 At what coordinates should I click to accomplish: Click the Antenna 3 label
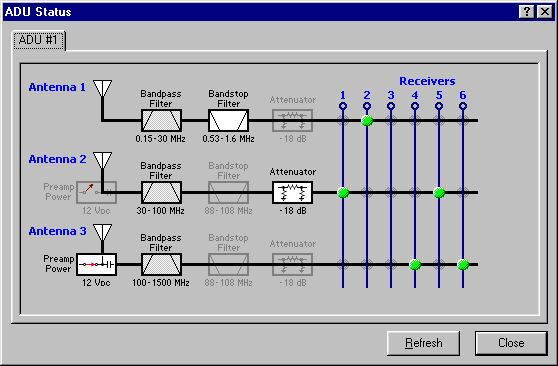tap(57, 231)
